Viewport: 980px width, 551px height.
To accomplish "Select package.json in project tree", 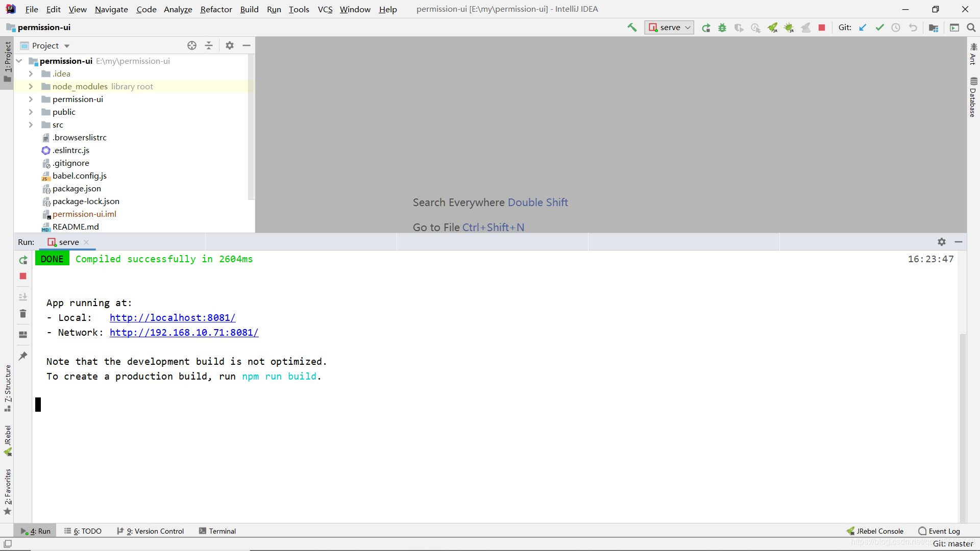I will click(77, 188).
